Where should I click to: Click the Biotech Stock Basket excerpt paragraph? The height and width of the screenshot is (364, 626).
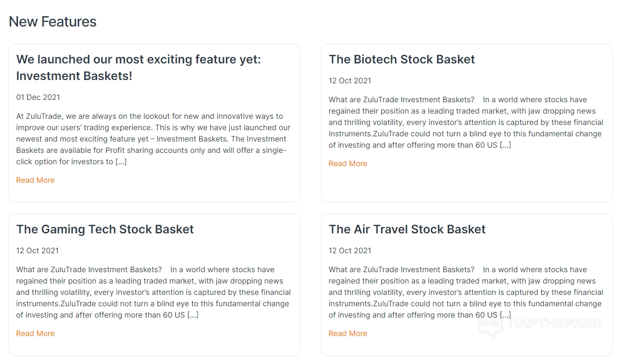[x=465, y=122]
